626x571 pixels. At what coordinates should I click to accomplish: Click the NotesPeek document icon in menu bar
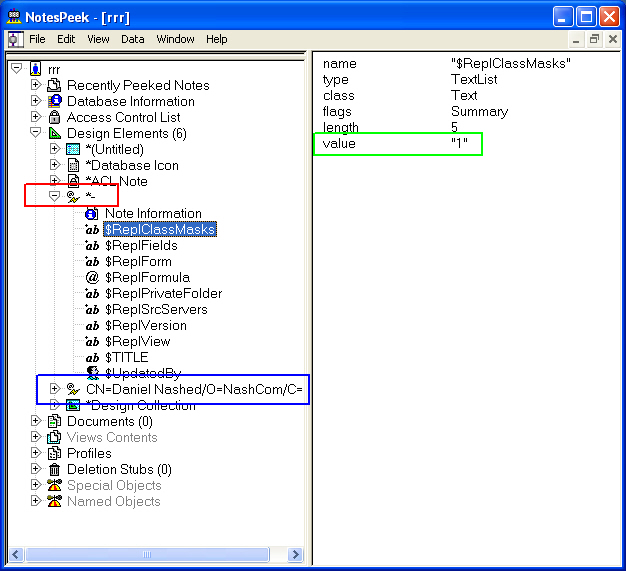click(14, 39)
